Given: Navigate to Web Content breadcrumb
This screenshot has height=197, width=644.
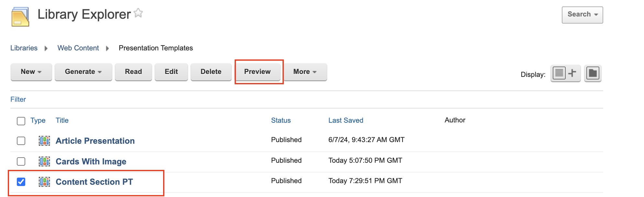Looking at the screenshot, I should (78, 48).
